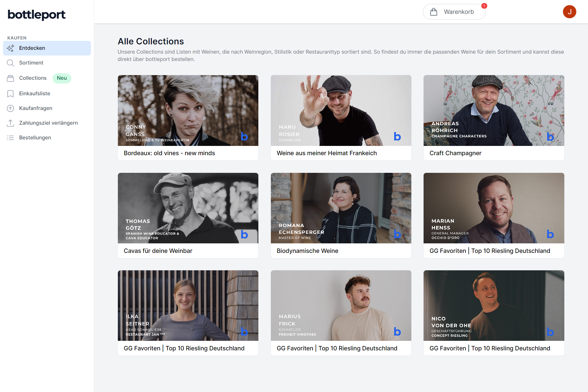
Task: Open 'Weine aus meiner Heimat Frankeich' title
Action: click(327, 153)
